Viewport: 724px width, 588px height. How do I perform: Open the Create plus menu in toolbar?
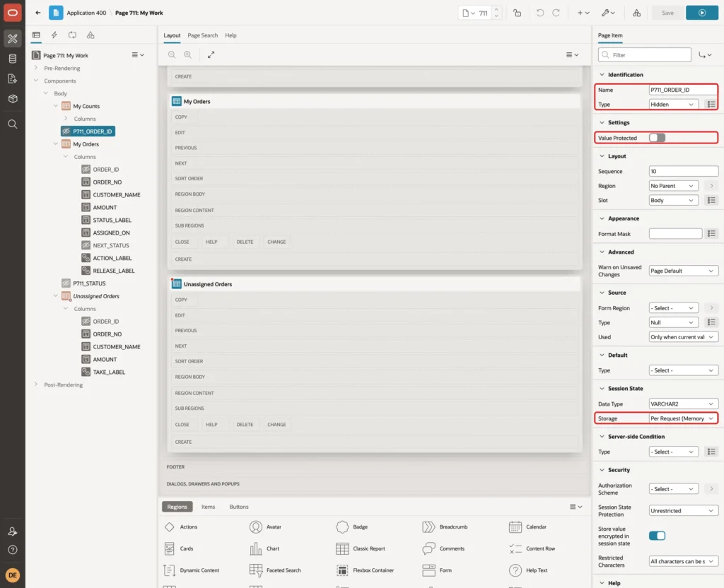pyautogui.click(x=583, y=13)
